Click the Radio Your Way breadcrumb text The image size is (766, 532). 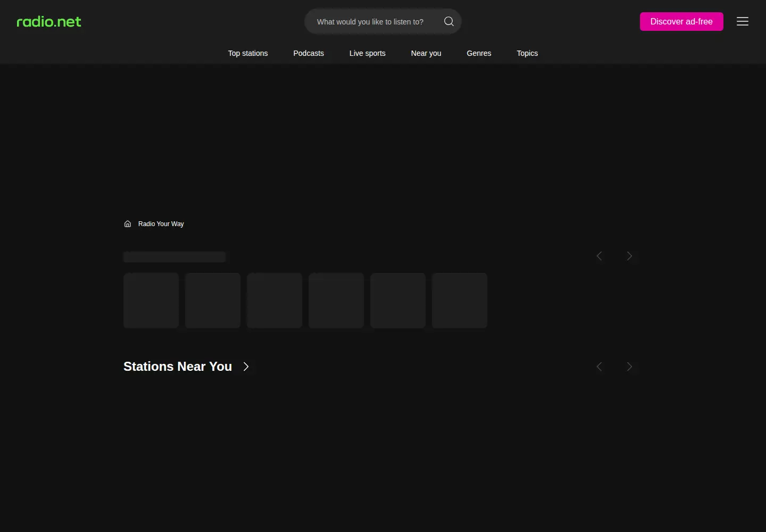[161, 224]
